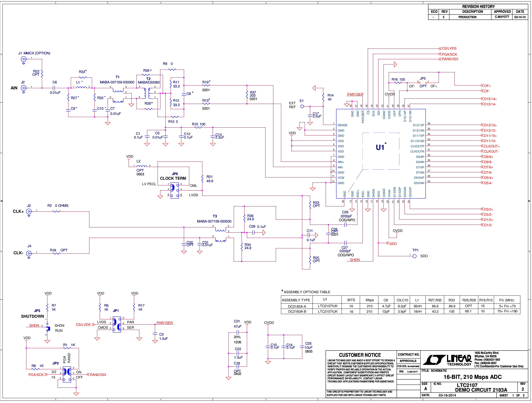
Task: Select inductor L1 symbol
Action: (81, 87)
